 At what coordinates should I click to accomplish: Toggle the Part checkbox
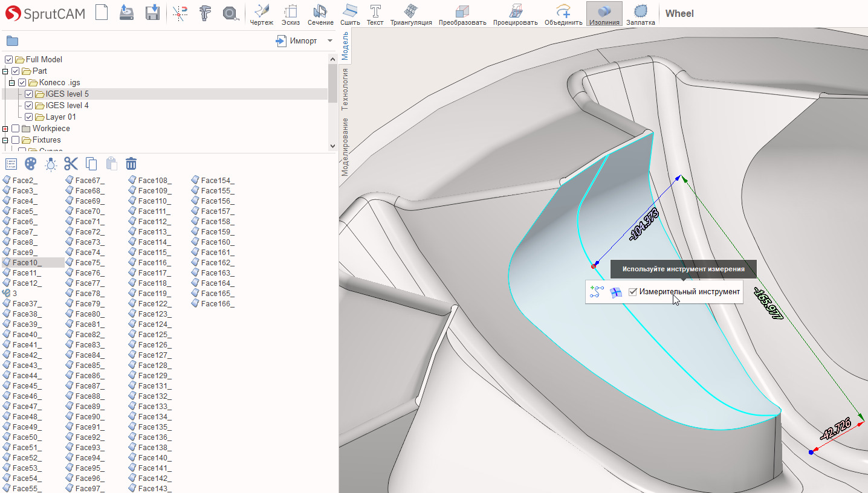(x=16, y=71)
